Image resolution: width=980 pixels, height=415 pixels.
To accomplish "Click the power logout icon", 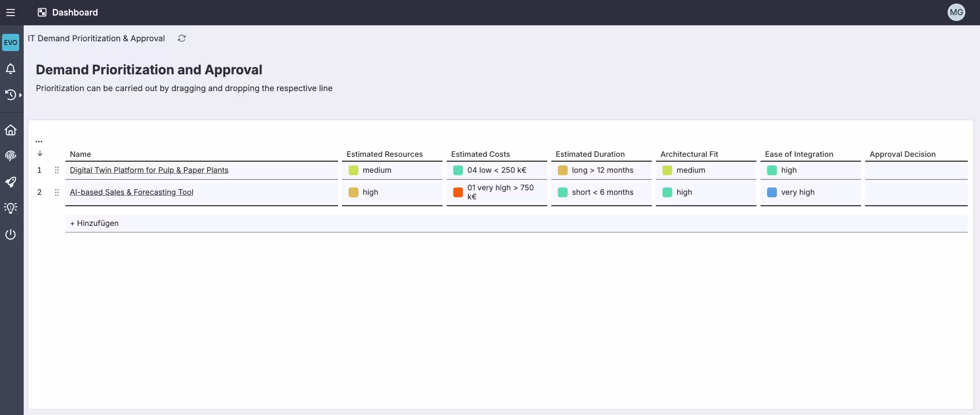I will click(11, 234).
